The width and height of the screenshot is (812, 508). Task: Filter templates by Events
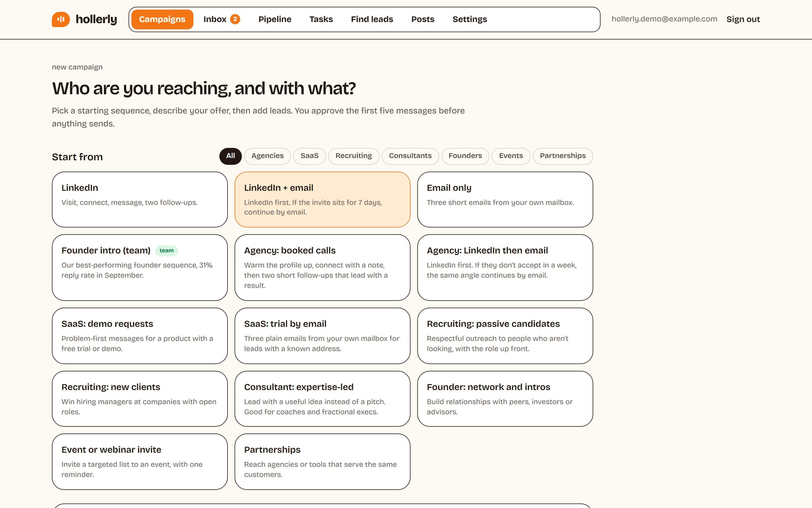pos(511,156)
